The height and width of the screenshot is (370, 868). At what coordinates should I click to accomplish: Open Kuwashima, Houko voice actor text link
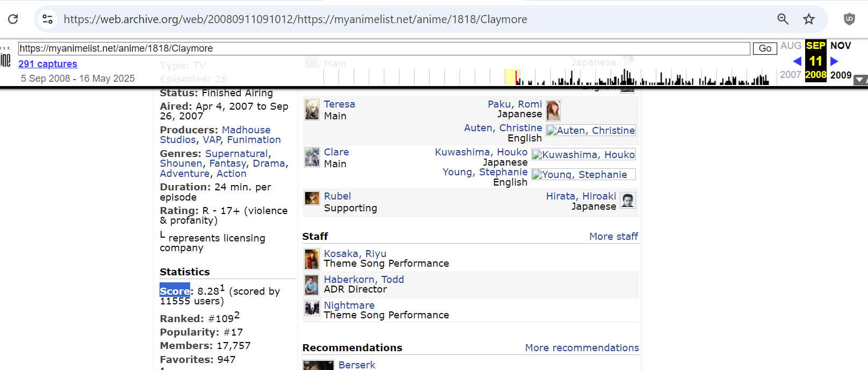pos(481,152)
